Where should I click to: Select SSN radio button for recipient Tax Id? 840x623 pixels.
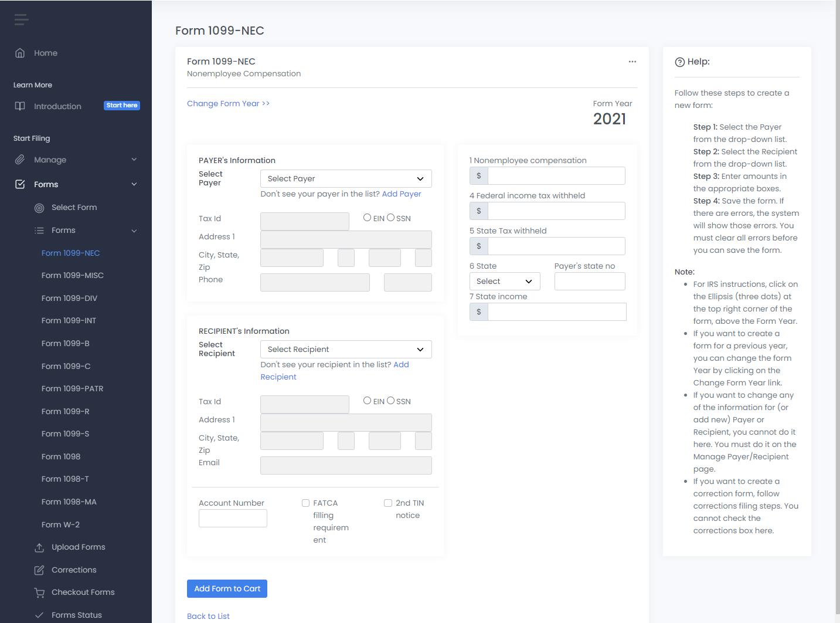[390, 401]
